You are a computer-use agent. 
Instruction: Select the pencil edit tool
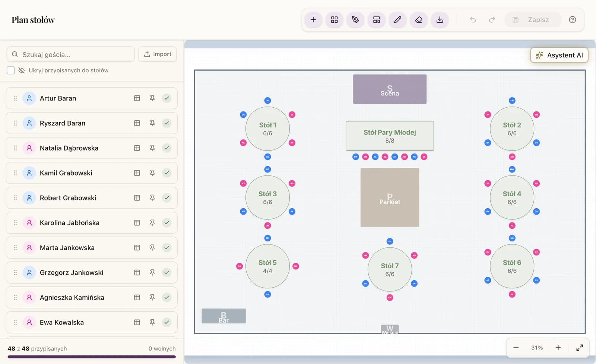click(x=397, y=20)
